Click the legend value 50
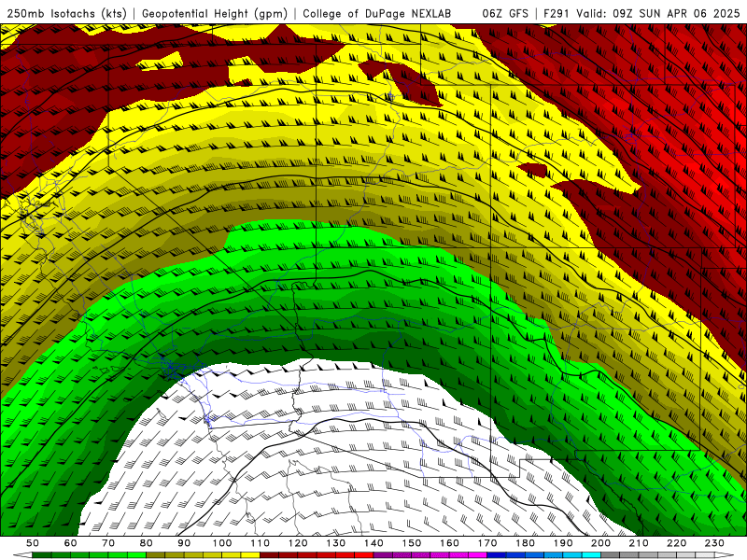Image resolution: width=747 pixels, height=560 pixels. pyautogui.click(x=33, y=543)
